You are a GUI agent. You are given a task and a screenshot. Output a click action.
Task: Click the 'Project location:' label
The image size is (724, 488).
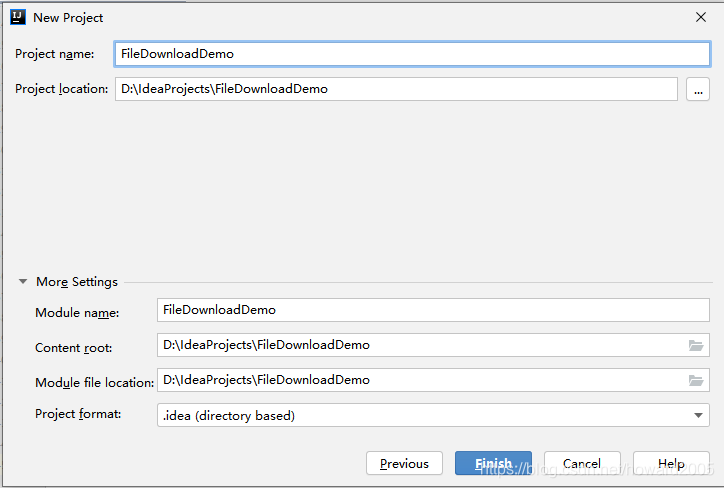pos(61,89)
